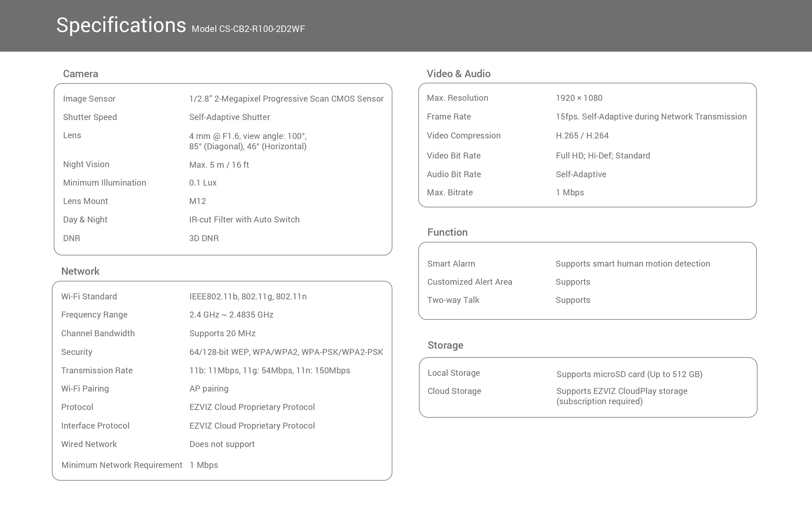812x508 pixels.
Task: Click the Interface Protocol label
Action: pyautogui.click(x=95, y=426)
